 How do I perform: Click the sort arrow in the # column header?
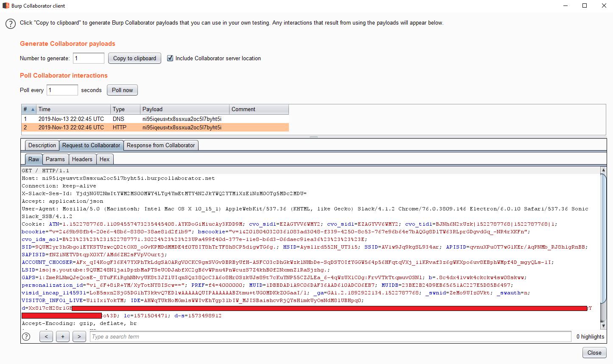tap(33, 109)
